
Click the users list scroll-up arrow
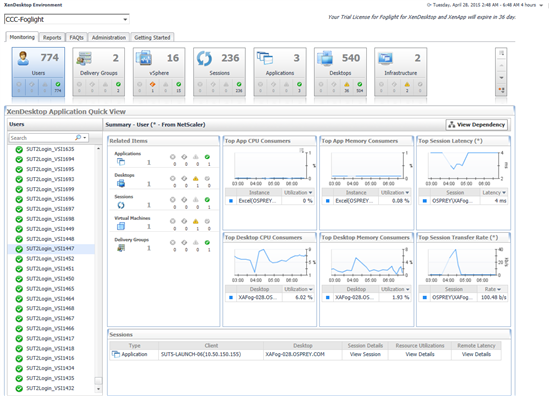click(x=98, y=149)
